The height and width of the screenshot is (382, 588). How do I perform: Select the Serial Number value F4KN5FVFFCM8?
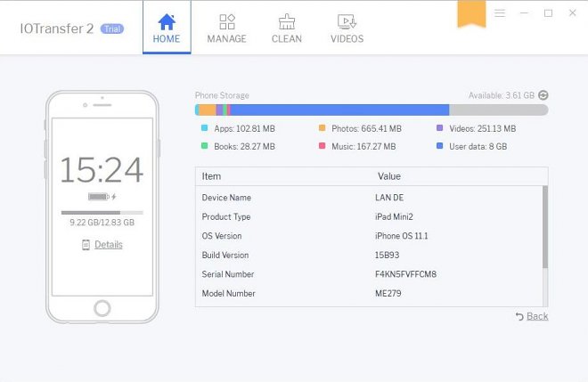pyautogui.click(x=405, y=274)
